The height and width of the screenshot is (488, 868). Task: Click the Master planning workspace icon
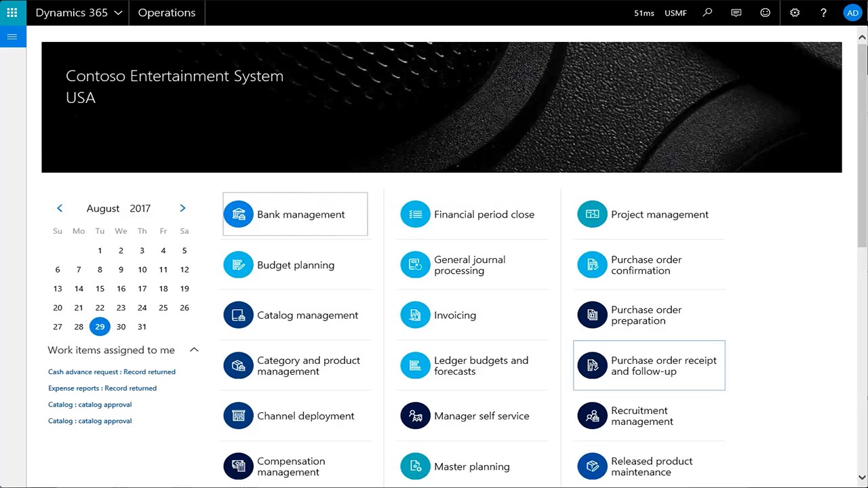click(x=416, y=466)
